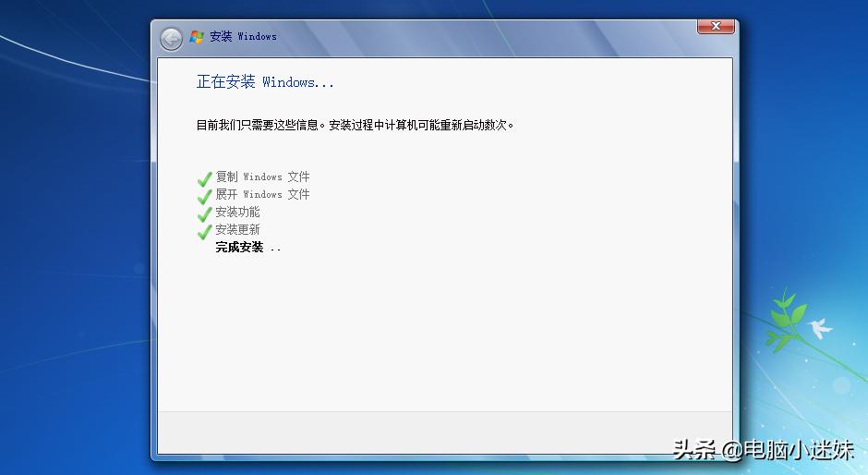Click the green checkmark beside 展开 Windows 文件
The width and height of the screenshot is (868, 475).
[204, 196]
